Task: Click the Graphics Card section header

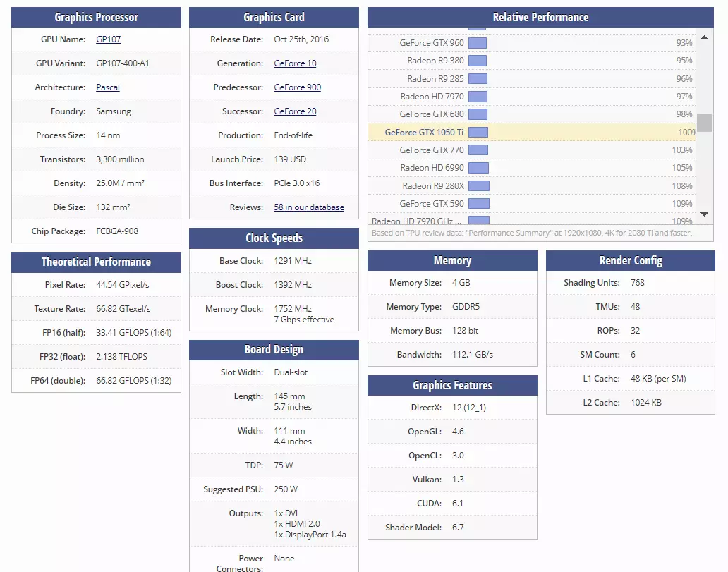Action: click(274, 17)
